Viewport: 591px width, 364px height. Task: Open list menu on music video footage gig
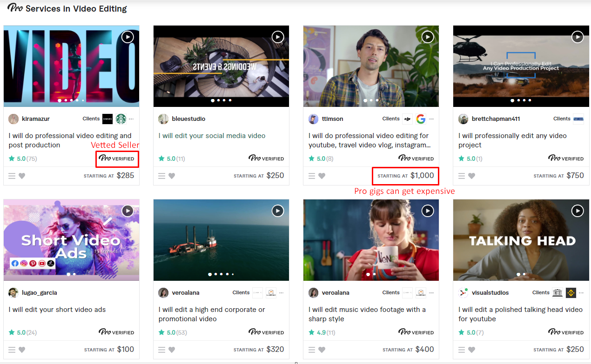(x=312, y=350)
